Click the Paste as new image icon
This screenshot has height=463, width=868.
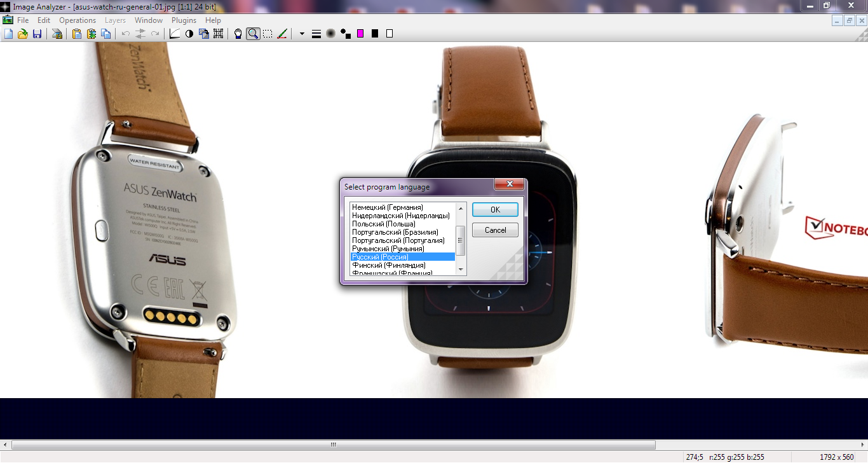point(92,34)
